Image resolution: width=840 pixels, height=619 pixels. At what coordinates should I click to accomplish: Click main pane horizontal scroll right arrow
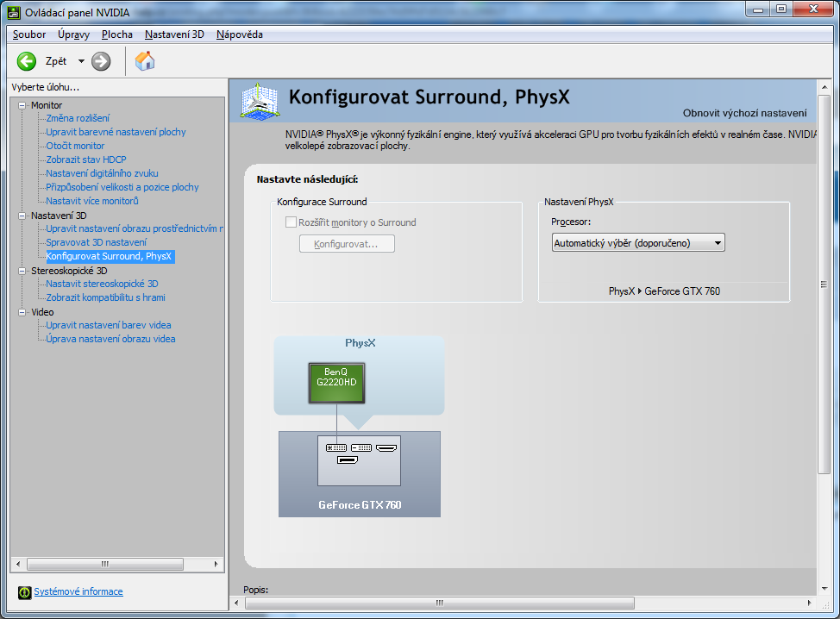tap(810, 603)
